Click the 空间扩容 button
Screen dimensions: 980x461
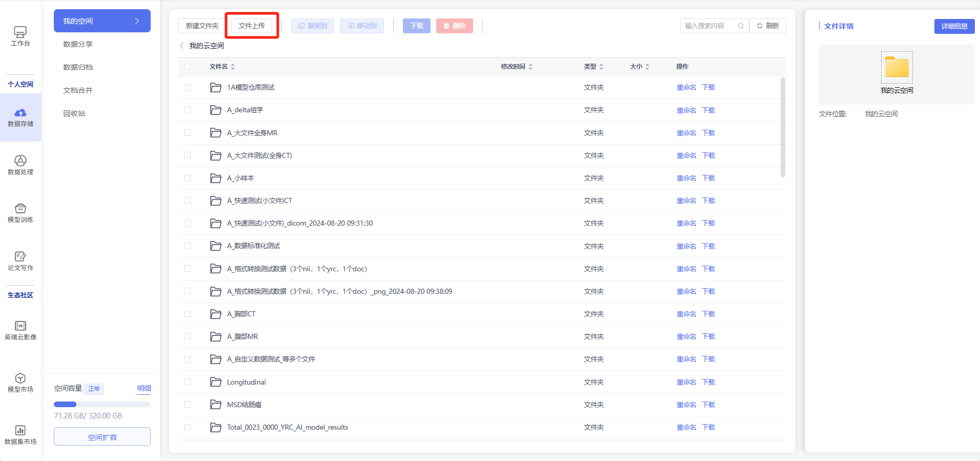[102, 436]
